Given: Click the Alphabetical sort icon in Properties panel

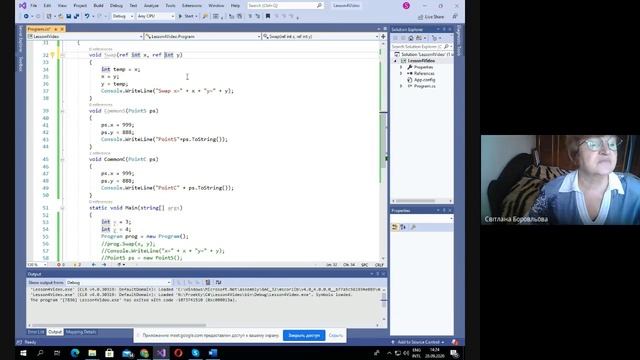Looking at the screenshot, I should pyautogui.click(x=403, y=227).
